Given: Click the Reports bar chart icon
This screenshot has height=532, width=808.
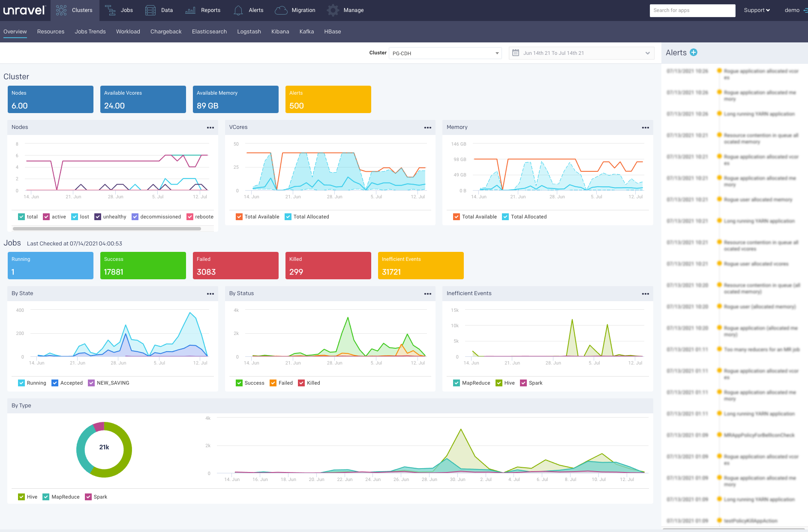Looking at the screenshot, I should (x=190, y=10).
